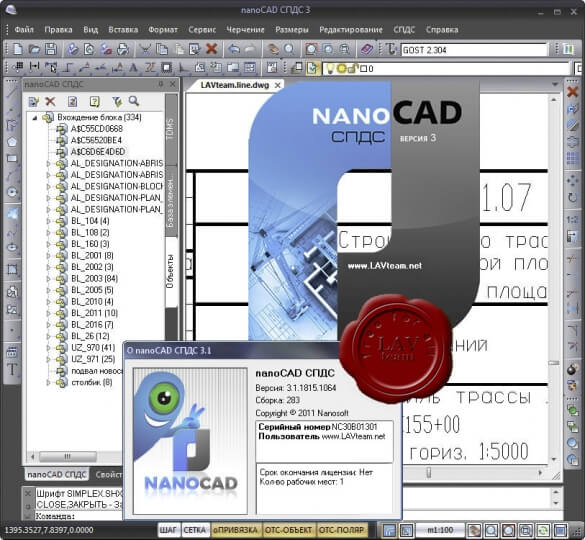The height and width of the screenshot is (540, 585).
Task: Open the СПДС menu
Action: pos(404,29)
